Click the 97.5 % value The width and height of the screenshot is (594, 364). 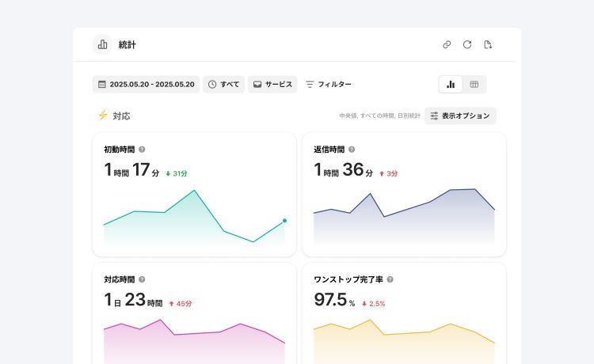tap(334, 300)
